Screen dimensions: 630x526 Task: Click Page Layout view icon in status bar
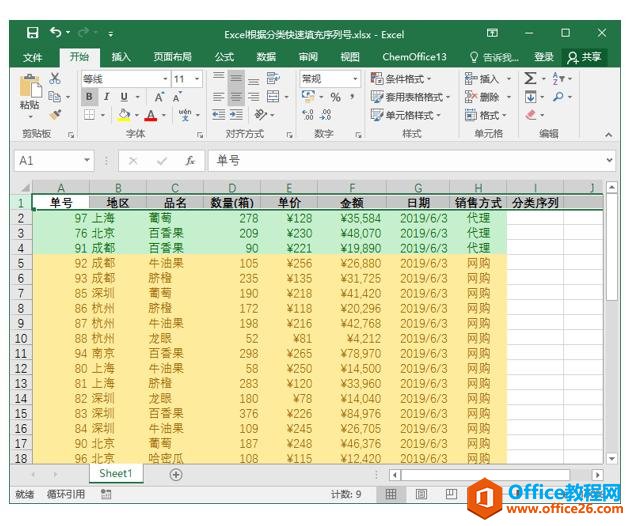click(421, 494)
